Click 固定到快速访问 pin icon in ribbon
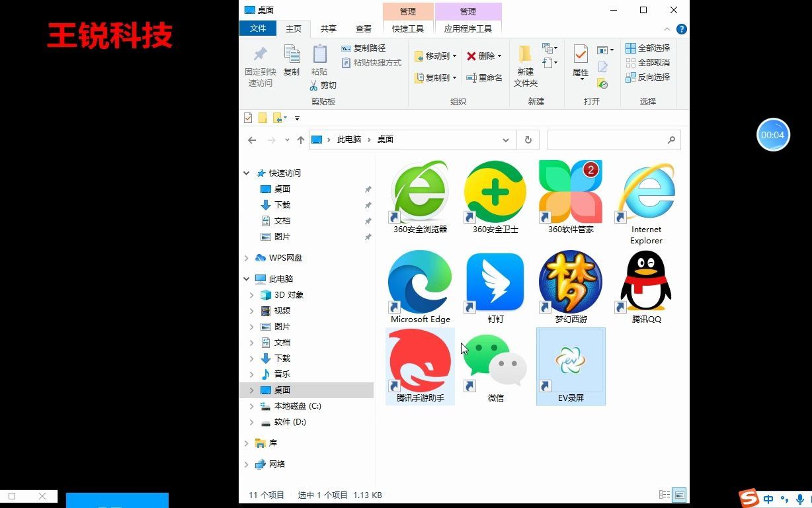 tap(261, 54)
